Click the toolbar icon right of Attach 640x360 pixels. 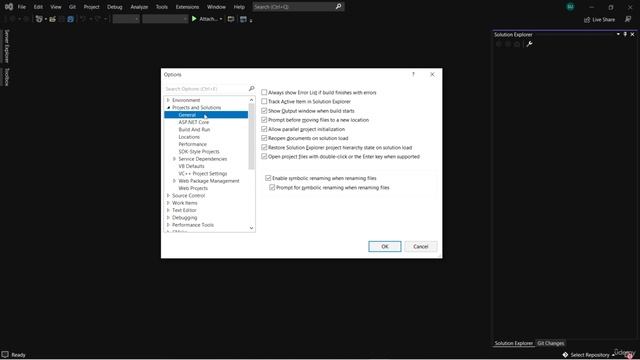(x=231, y=19)
